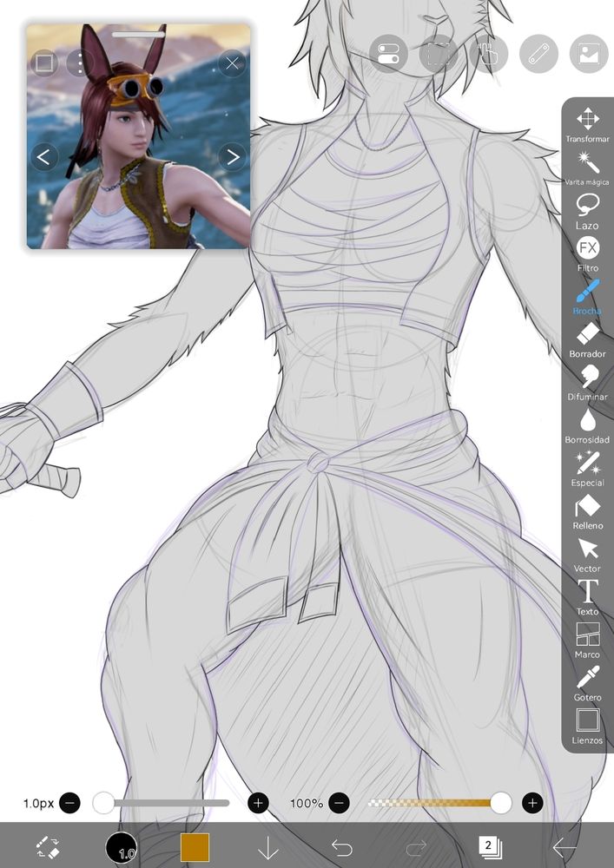Viewport: 614px width, 868px height.
Task: Click the 100% opacity value
Action: click(307, 803)
